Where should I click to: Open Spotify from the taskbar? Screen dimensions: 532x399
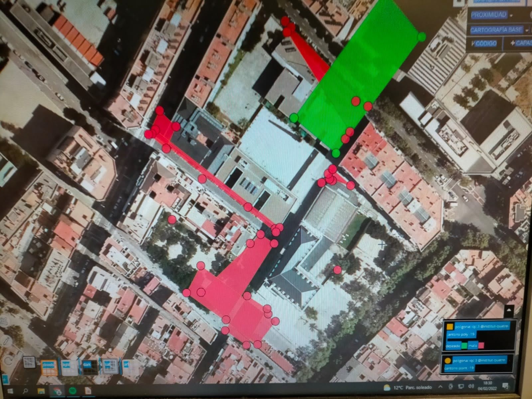pos(72,390)
